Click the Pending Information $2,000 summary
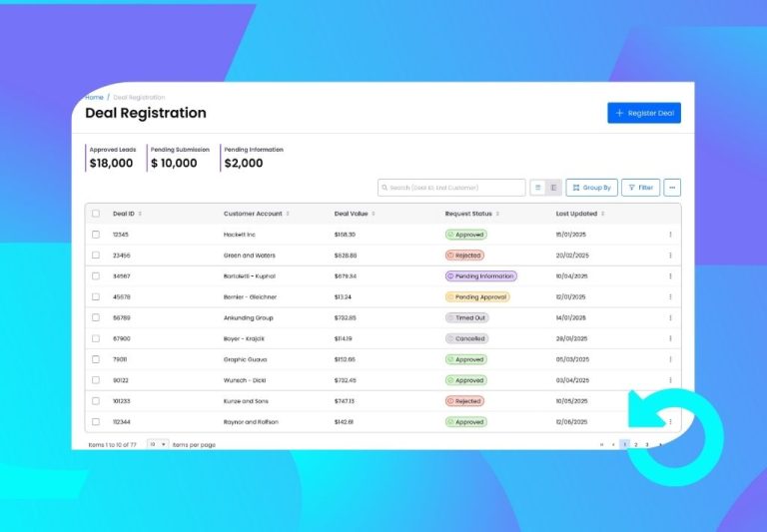Viewport: 767px width, 532px height. pos(253,158)
